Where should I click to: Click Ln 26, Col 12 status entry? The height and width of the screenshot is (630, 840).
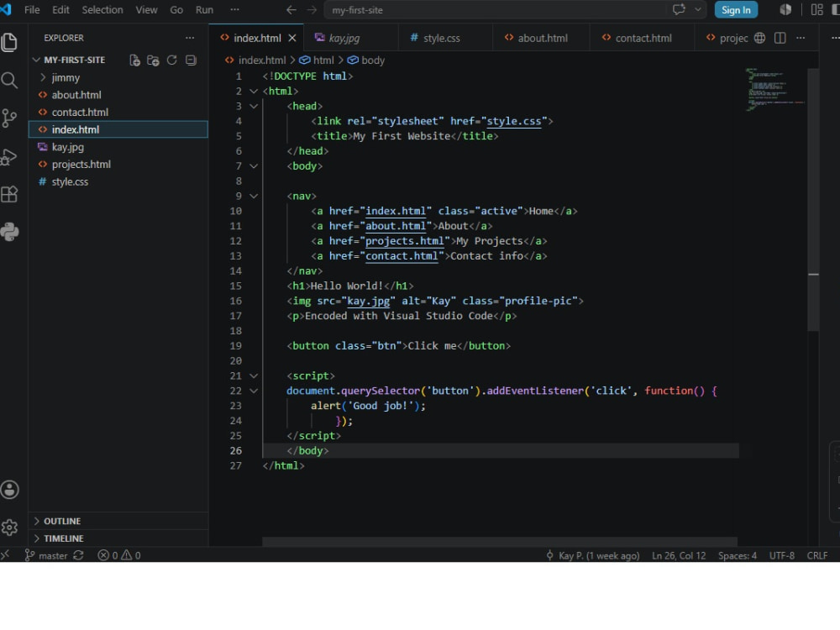coord(679,555)
